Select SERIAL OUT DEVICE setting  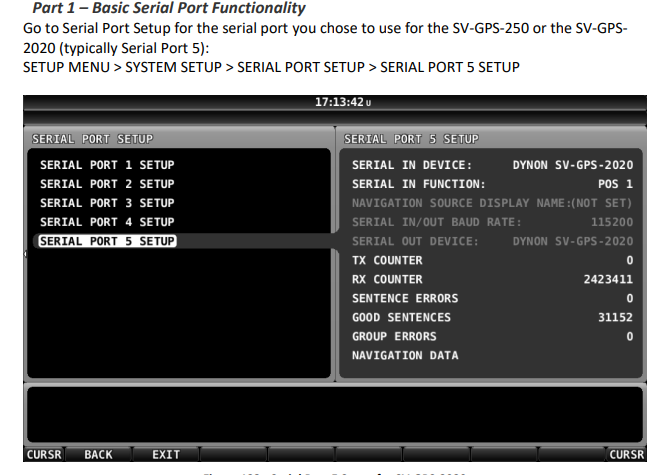click(x=492, y=241)
